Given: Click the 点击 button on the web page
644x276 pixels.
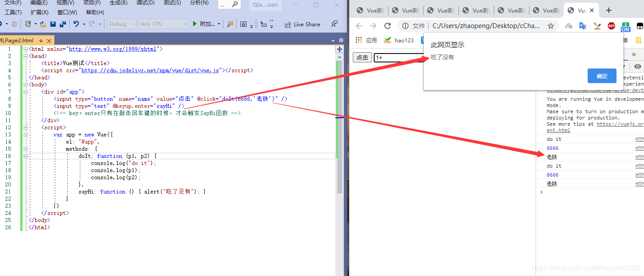Looking at the screenshot, I should pyautogui.click(x=362, y=58).
